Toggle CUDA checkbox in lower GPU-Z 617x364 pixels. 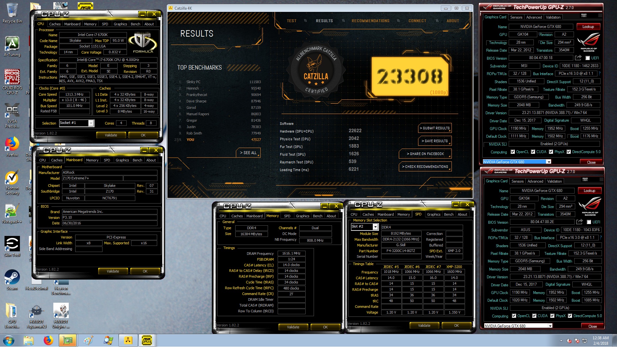[x=534, y=316]
